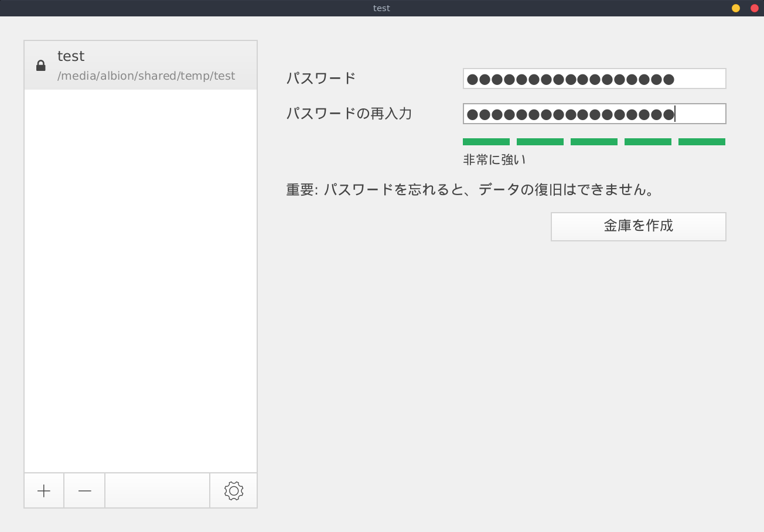Select the test vault in the sidebar

pos(141,64)
